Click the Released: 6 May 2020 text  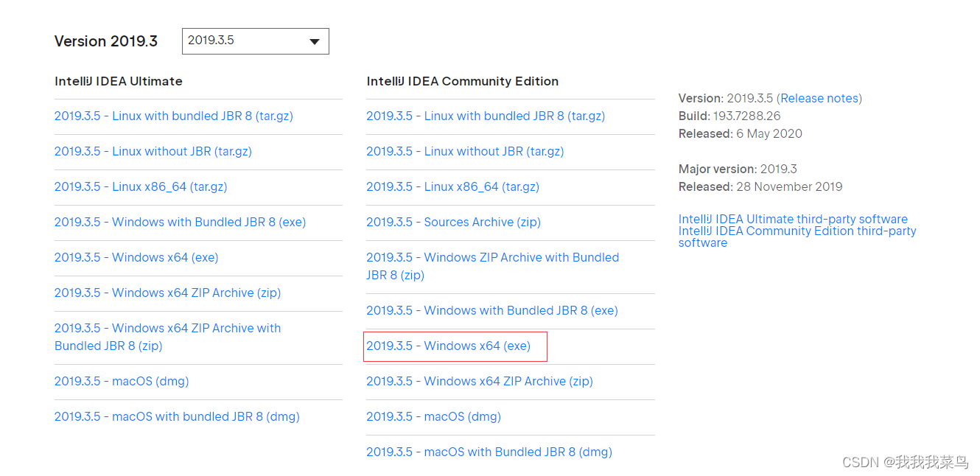(741, 133)
